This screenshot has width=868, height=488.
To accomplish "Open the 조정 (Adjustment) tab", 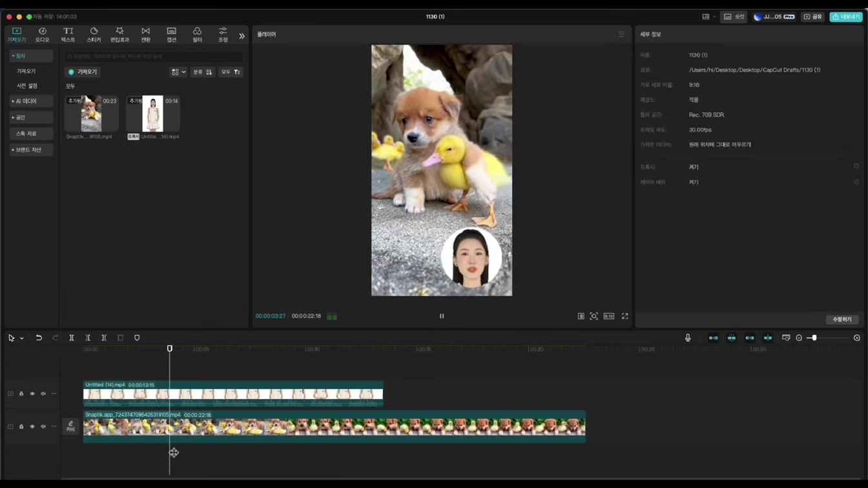I will click(x=223, y=34).
